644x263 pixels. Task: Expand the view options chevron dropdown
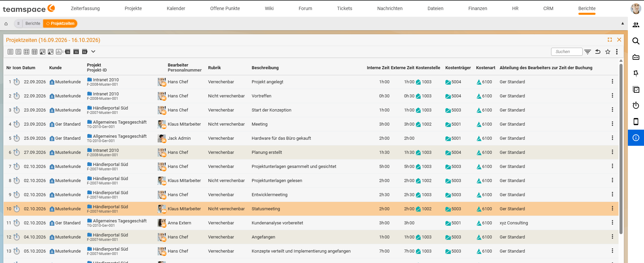(x=93, y=52)
